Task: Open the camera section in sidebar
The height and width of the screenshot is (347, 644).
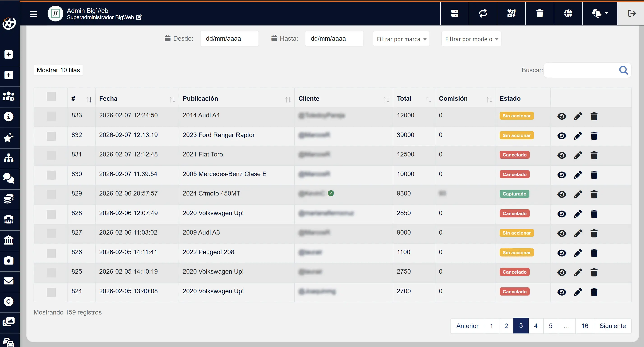Action: click(9, 261)
